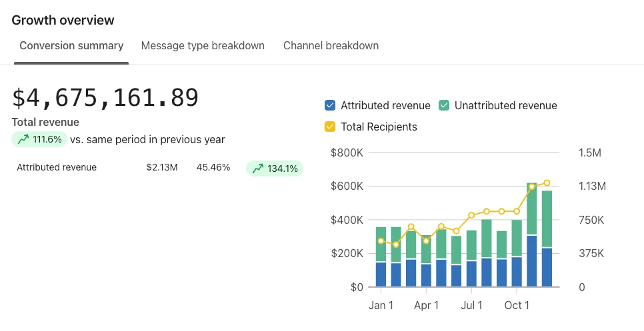
Task: Click the Jan 1 axis label
Action: tap(381, 305)
